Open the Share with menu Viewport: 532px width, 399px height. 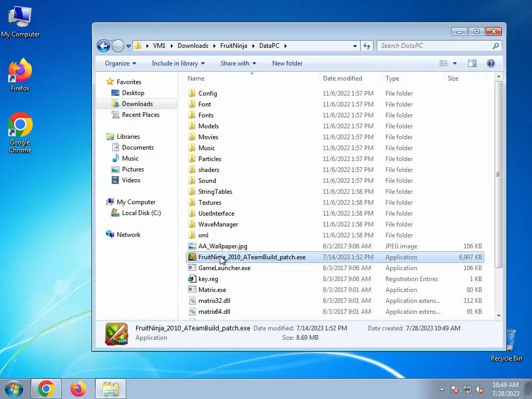pos(238,63)
